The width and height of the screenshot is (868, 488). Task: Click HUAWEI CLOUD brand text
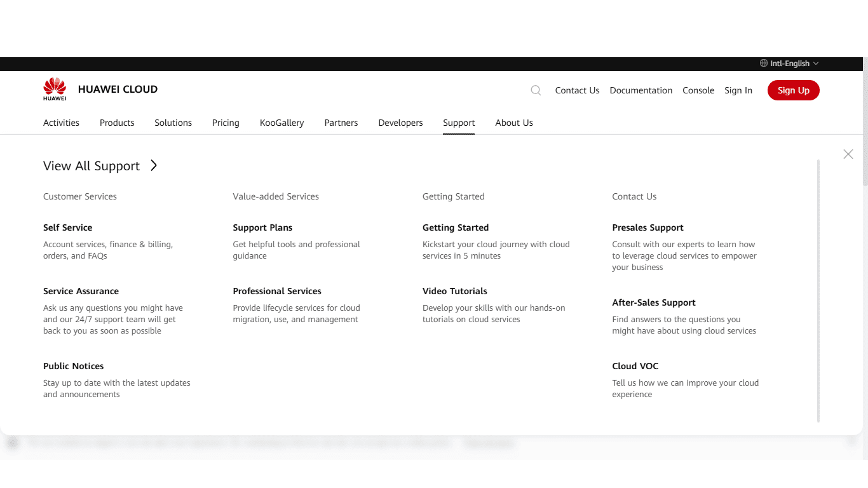(x=118, y=90)
